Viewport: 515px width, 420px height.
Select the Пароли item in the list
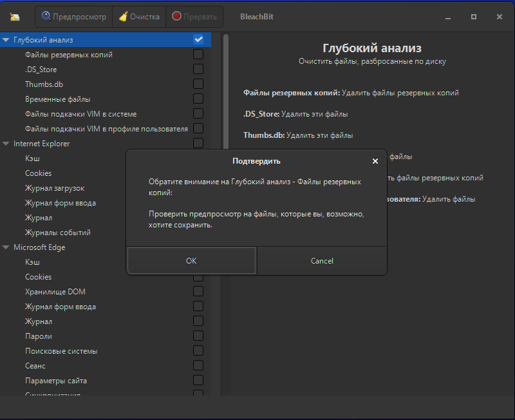(x=39, y=336)
